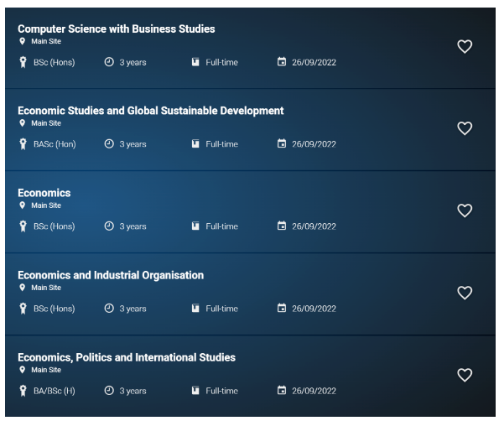
Task: Click calendar icon in Economics, Politics row
Action: pyautogui.click(x=282, y=391)
